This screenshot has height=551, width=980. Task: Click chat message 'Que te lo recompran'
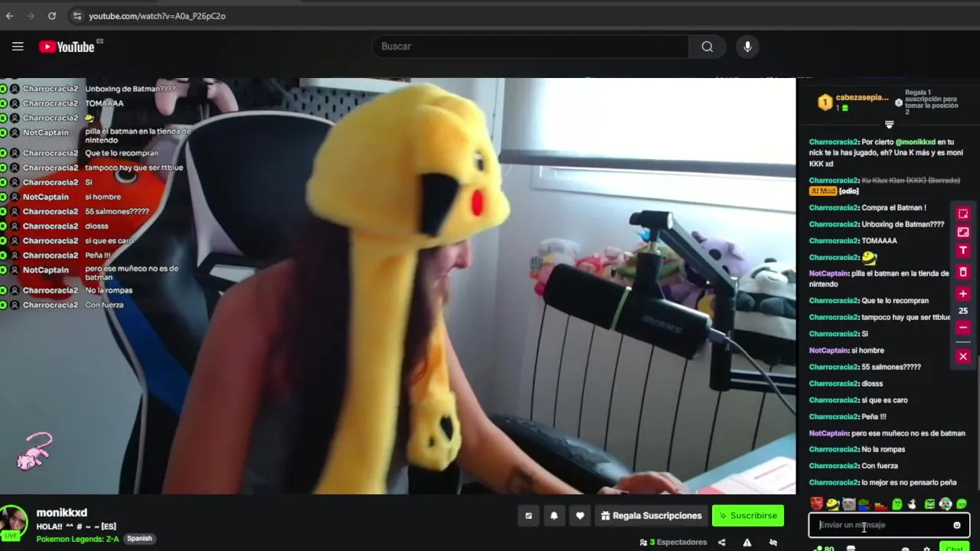click(x=895, y=301)
